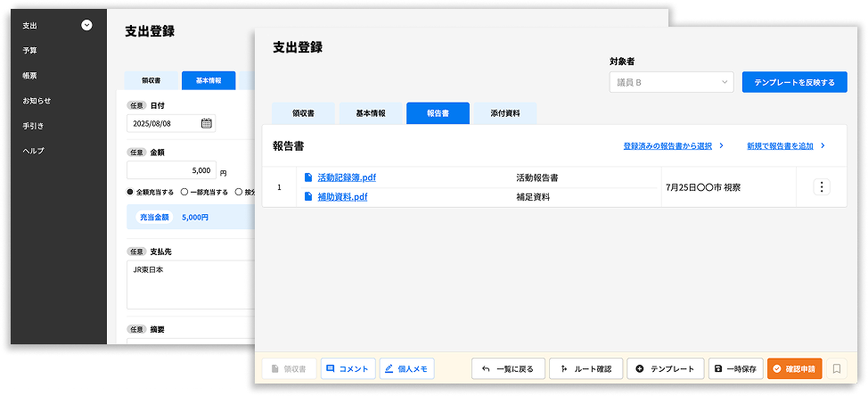Click the 一覧に戻る button
This screenshot has height=396, width=868.
coord(508,369)
